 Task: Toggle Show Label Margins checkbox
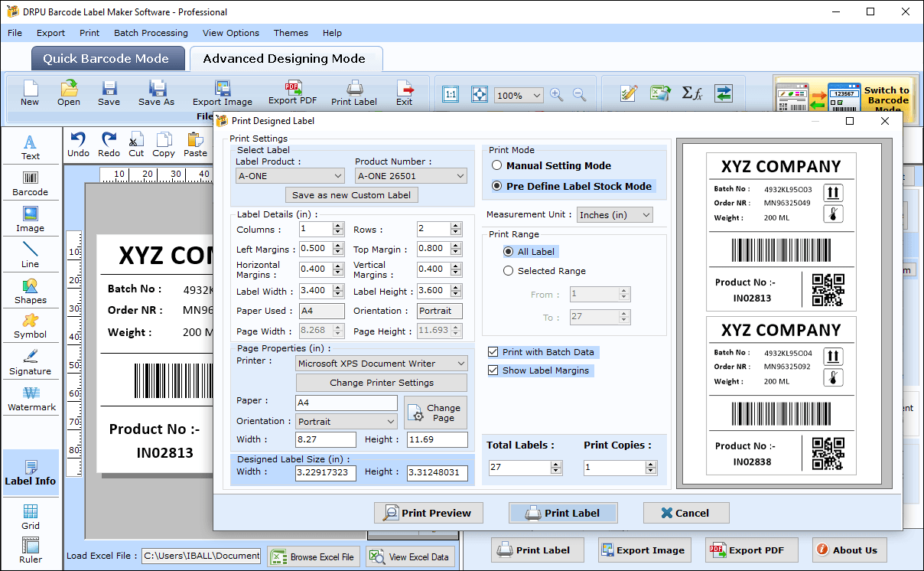click(493, 370)
